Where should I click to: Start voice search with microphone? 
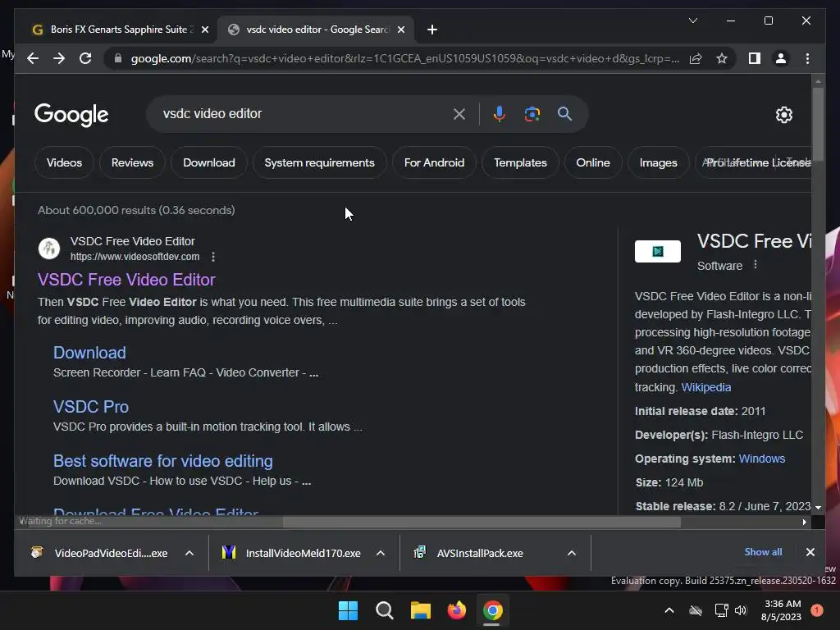tap(500, 114)
